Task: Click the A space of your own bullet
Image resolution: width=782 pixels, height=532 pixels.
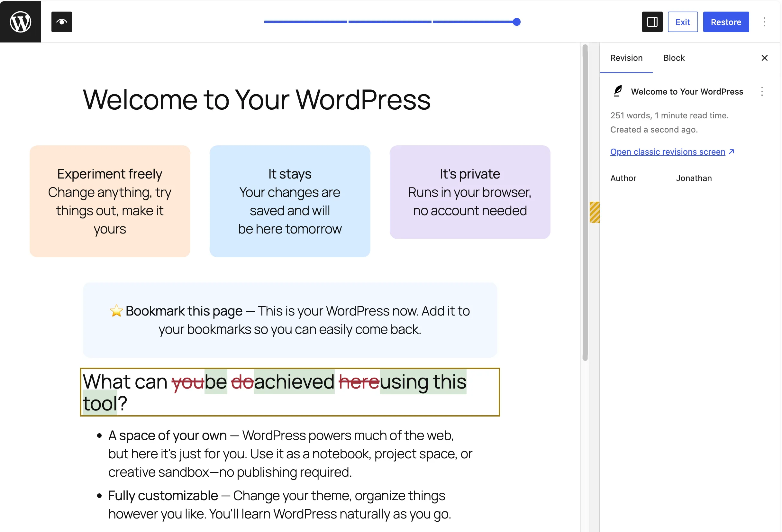Action: [x=290, y=454]
